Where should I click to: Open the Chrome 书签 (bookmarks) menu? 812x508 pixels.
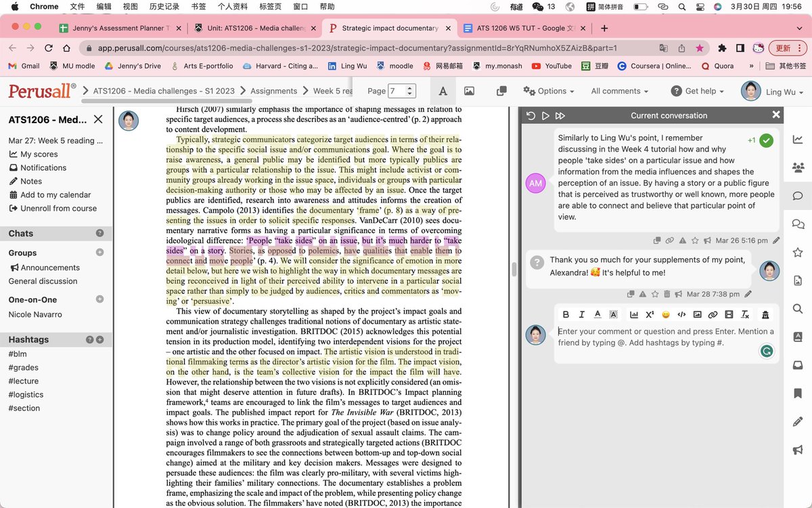pyautogui.click(x=198, y=7)
